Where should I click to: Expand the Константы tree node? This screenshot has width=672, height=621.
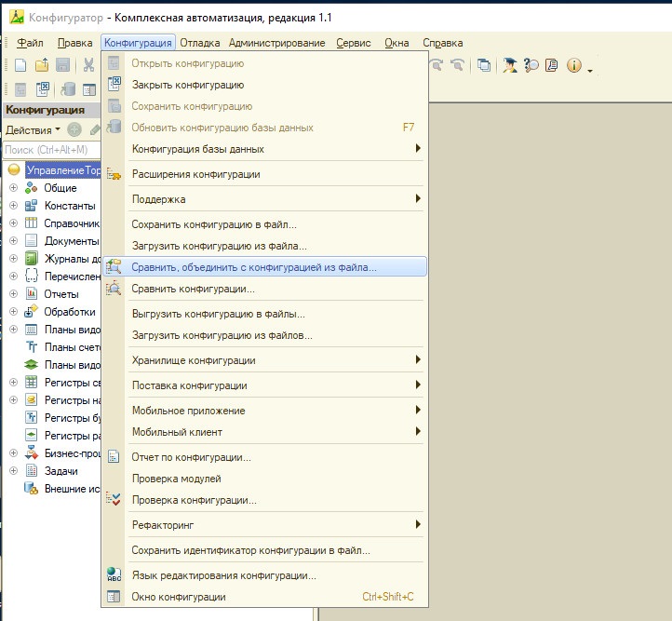coord(13,206)
